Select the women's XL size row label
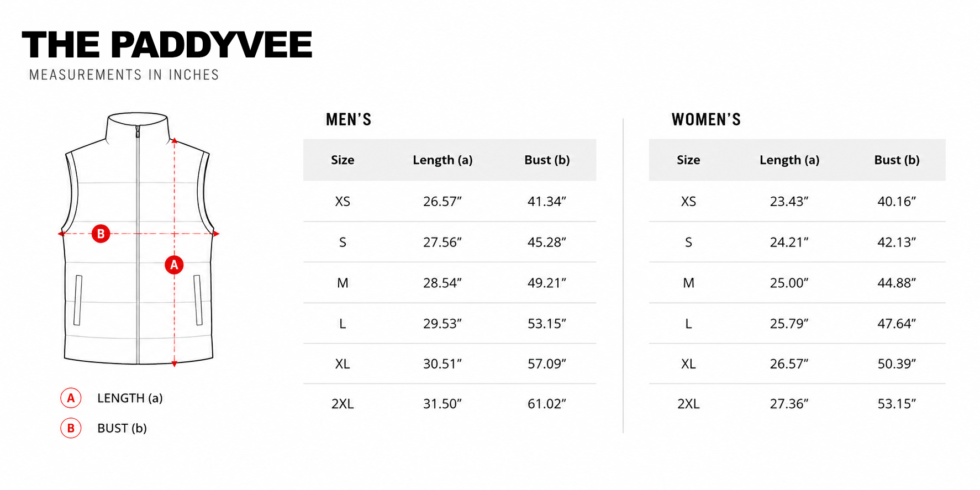Image resolution: width=980 pixels, height=490 pixels. click(688, 364)
